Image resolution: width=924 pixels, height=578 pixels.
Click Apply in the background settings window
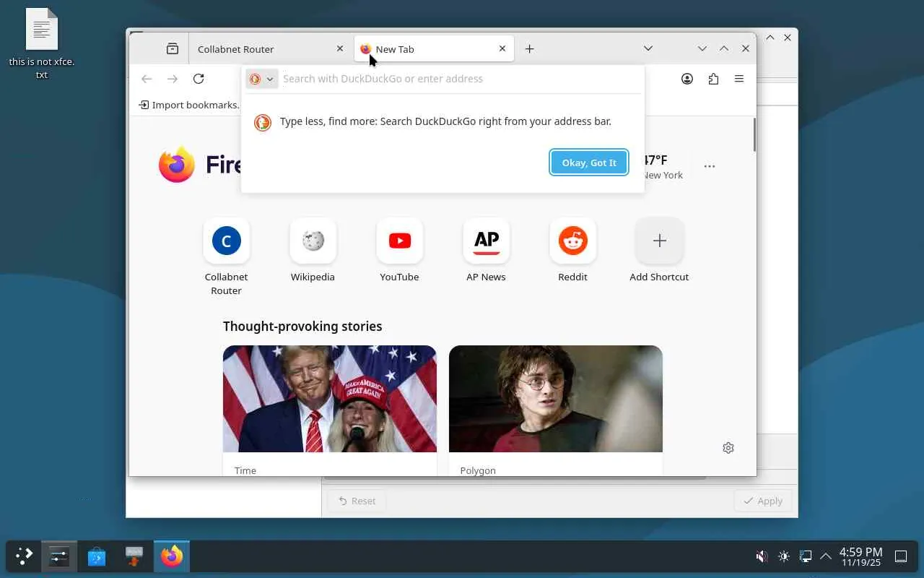coord(763,501)
